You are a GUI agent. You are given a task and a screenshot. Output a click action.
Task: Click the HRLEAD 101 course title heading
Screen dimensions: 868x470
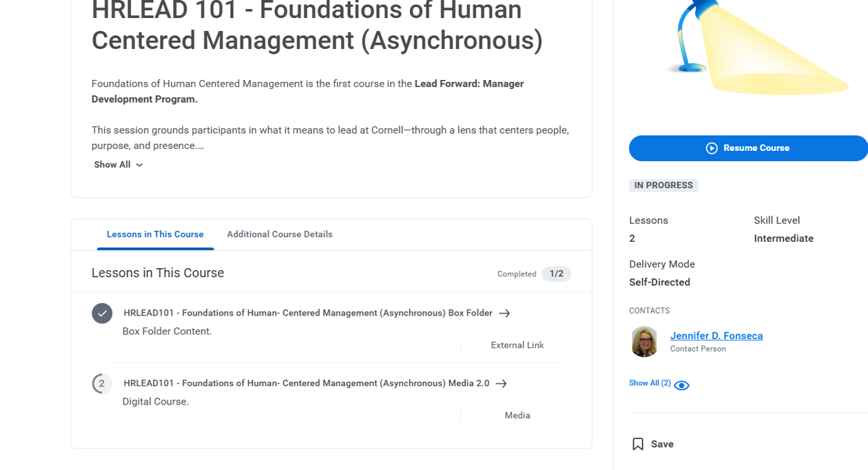click(317, 25)
